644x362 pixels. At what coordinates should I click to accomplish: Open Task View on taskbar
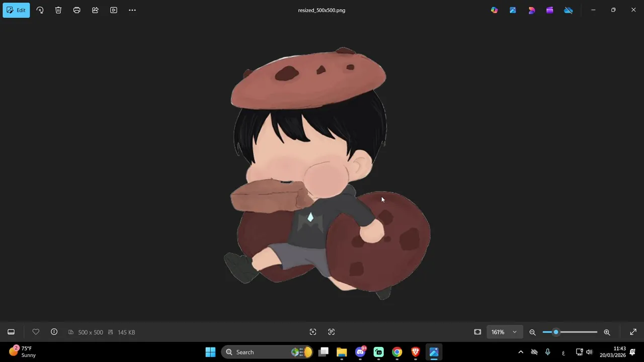coord(324,352)
